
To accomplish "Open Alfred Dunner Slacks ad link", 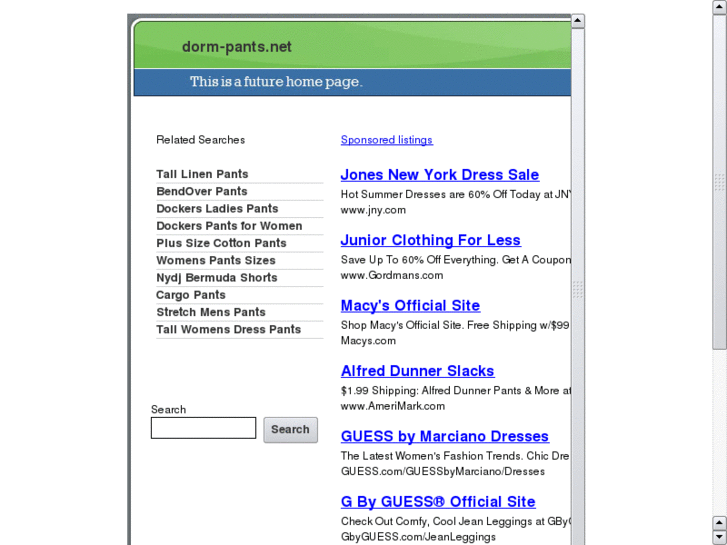I will pos(417,371).
